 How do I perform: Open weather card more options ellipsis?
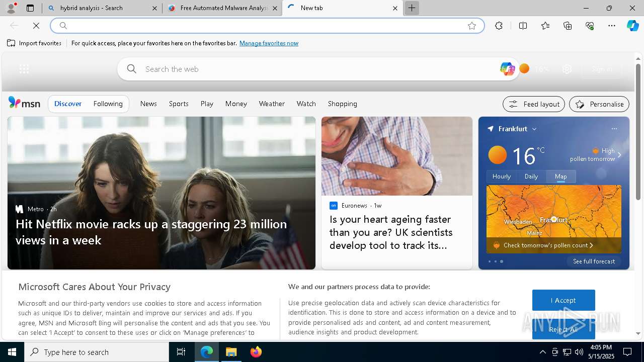(614, 129)
